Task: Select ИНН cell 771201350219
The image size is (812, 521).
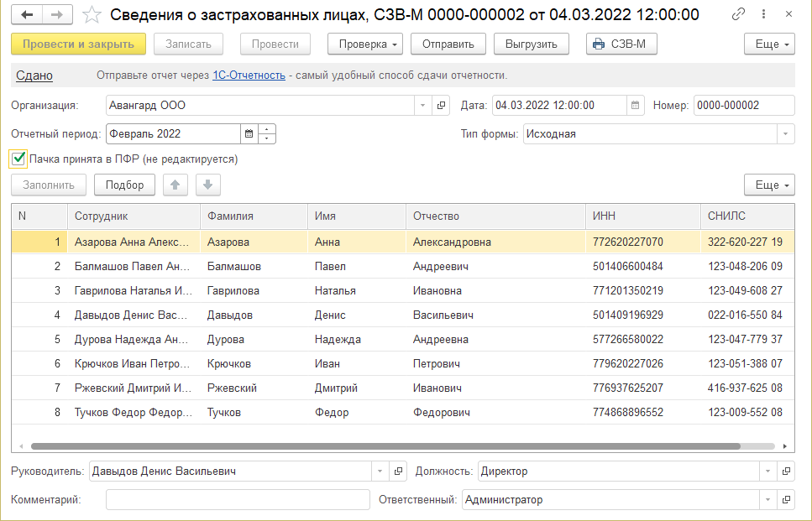Action: 643,291
